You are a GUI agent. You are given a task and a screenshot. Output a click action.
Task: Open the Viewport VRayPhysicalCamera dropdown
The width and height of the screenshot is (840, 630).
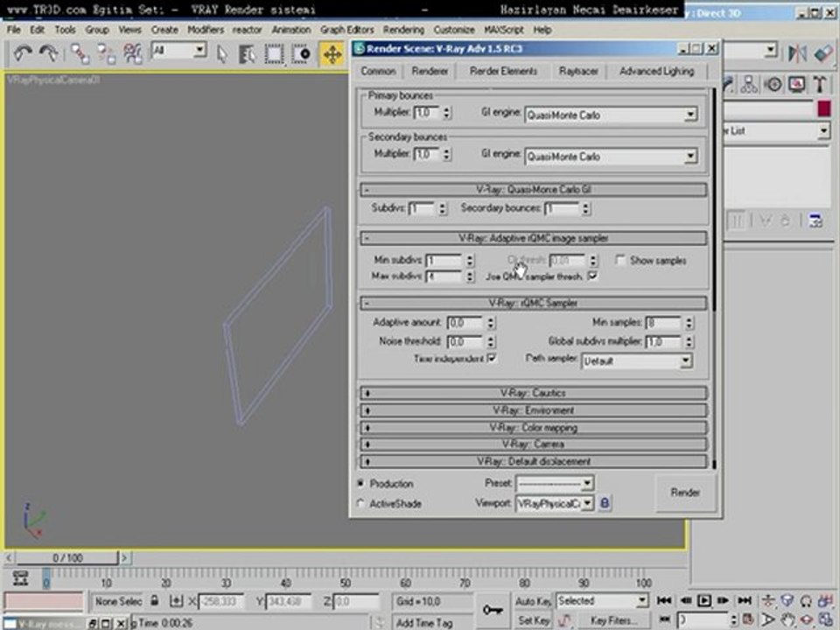coord(555,503)
